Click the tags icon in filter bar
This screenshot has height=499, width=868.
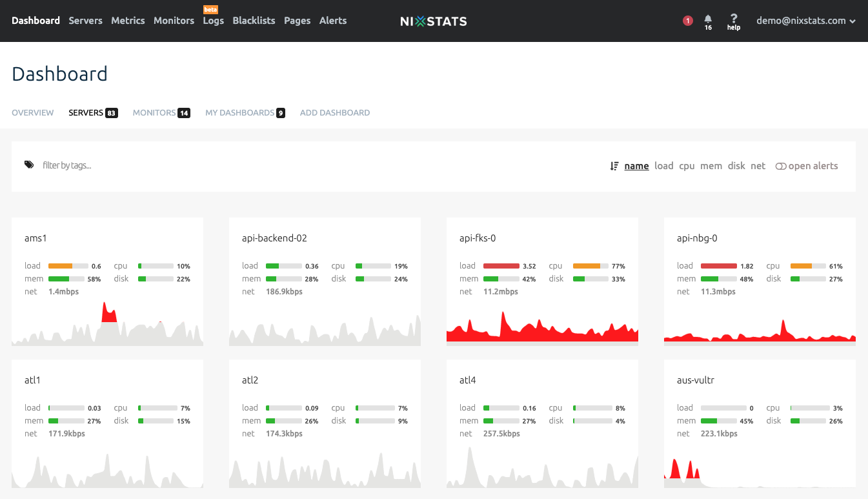[x=29, y=165]
